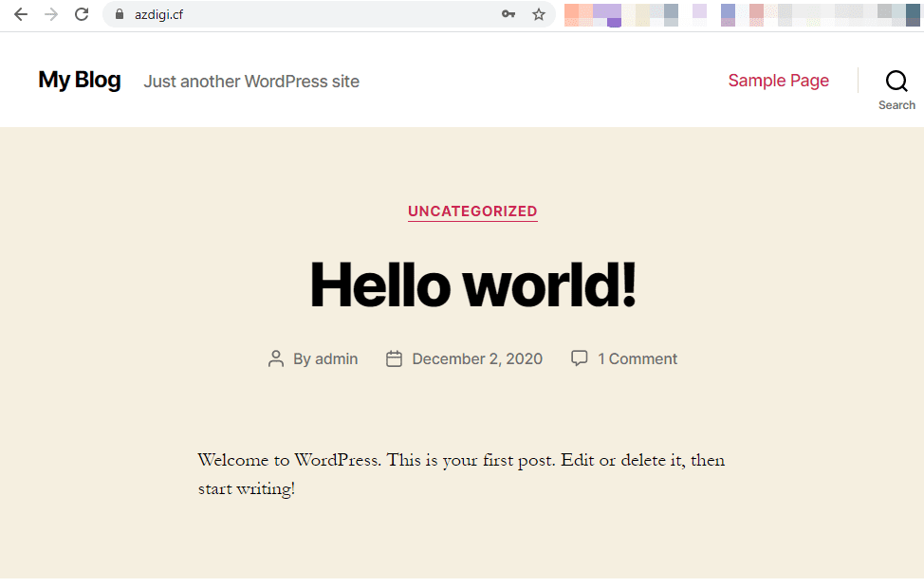Open the Uncategorized category link

pos(472,211)
